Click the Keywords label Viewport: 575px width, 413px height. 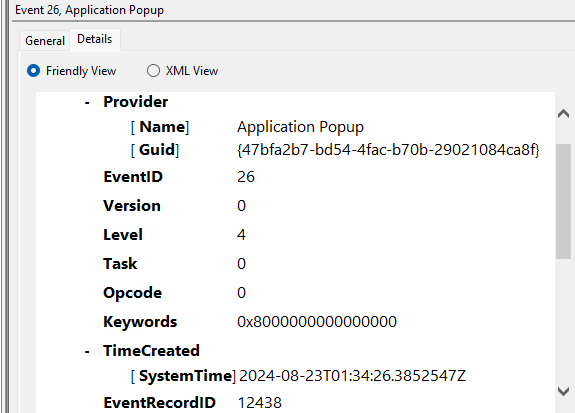(x=140, y=322)
